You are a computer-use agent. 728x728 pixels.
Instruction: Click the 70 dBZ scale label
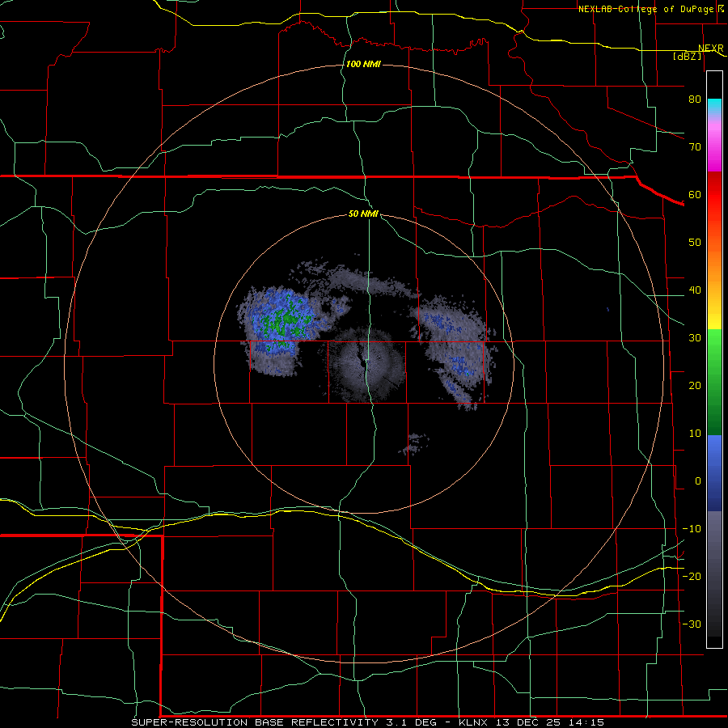(x=695, y=146)
